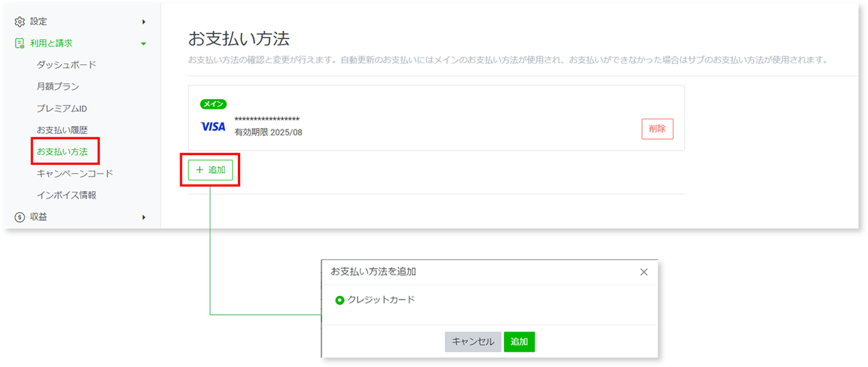Click the 収益 coin icon

pyautogui.click(x=20, y=216)
